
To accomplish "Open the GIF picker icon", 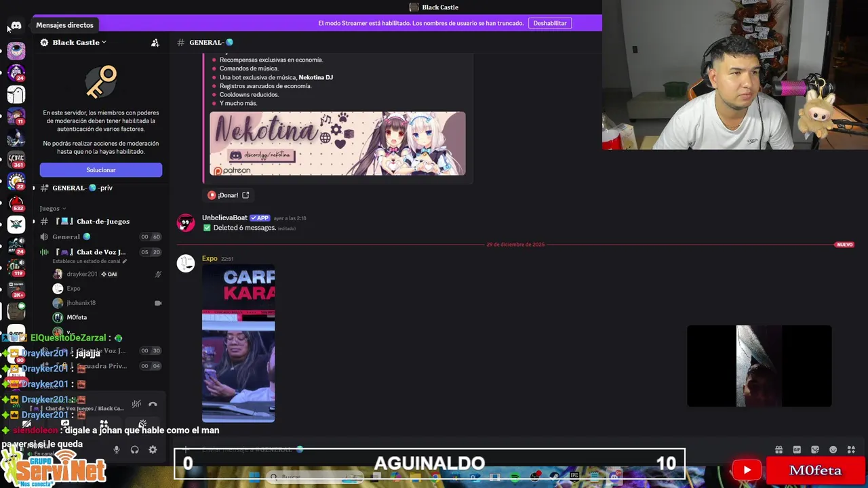I will (x=797, y=449).
